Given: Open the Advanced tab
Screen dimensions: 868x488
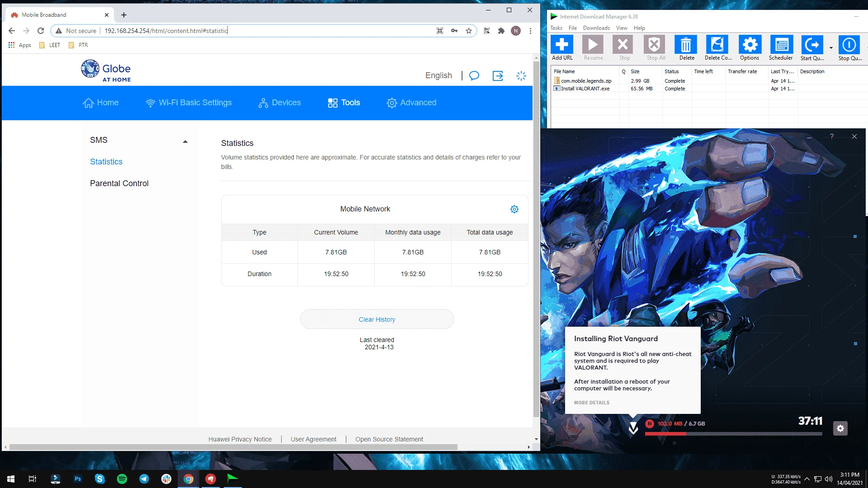Looking at the screenshot, I should [411, 103].
